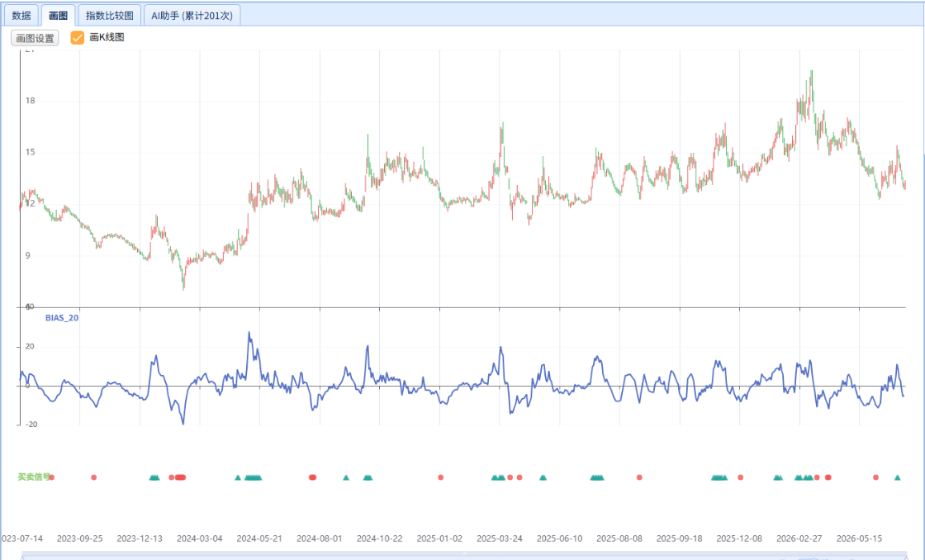925x560 pixels.
Task: Click the 买卖信号 legend label
Action: click(34, 477)
